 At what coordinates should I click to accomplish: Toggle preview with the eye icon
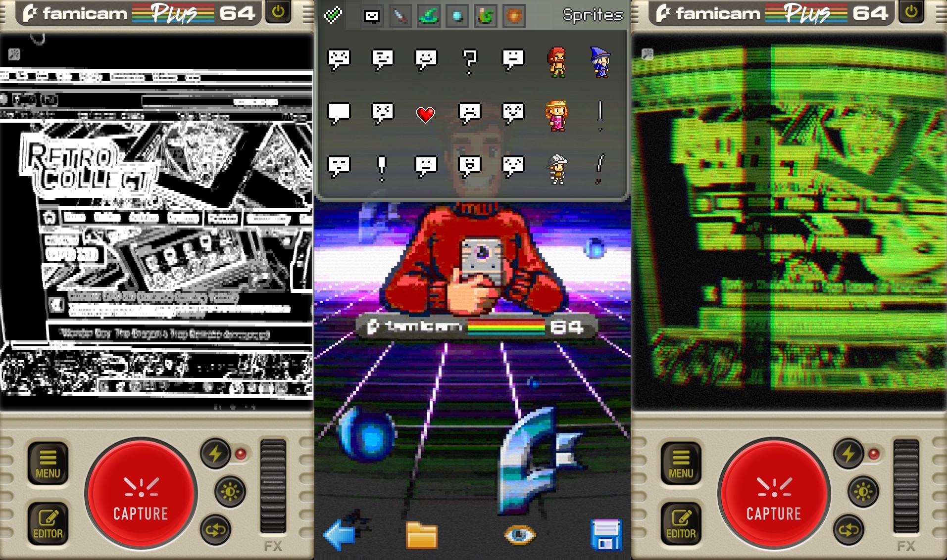click(x=520, y=535)
